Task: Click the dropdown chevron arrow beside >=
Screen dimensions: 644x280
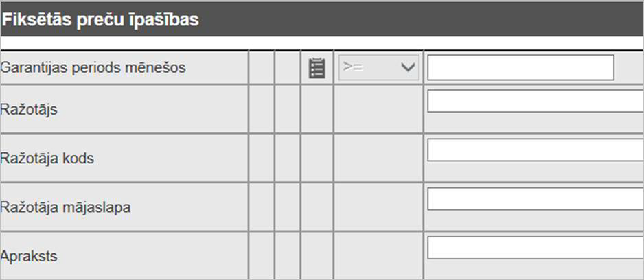Action: pos(408,67)
